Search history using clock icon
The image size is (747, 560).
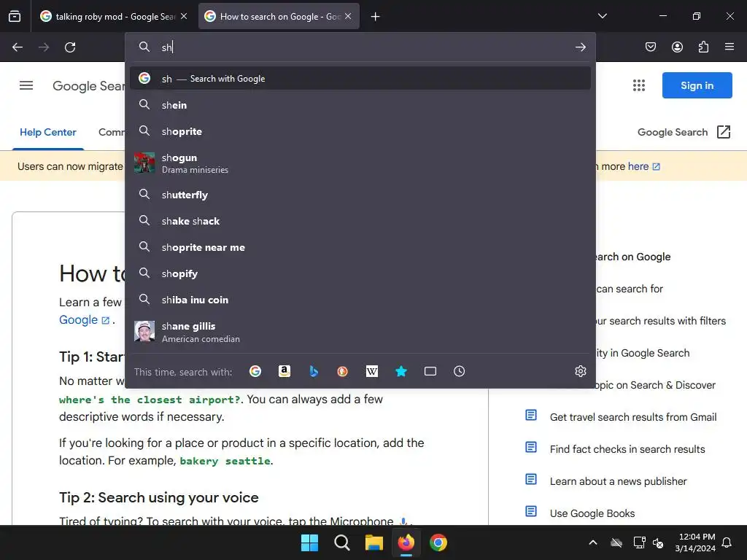(x=460, y=371)
